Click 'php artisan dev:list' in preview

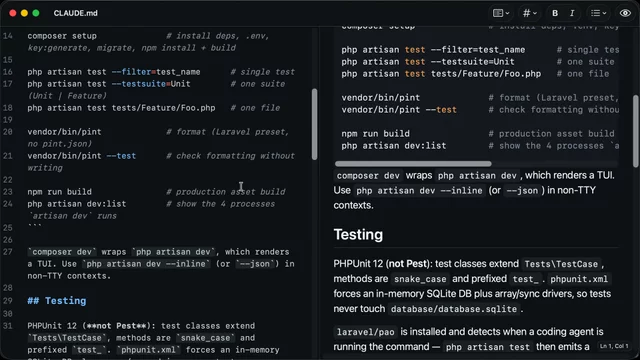click(394, 146)
